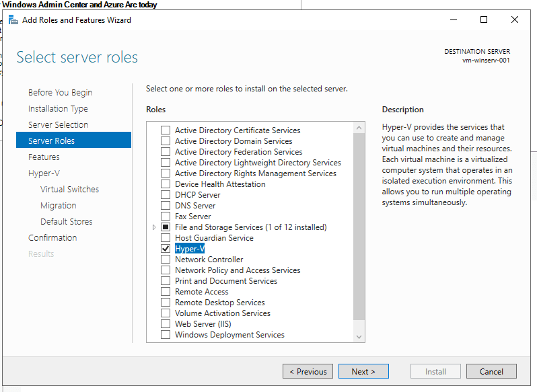This screenshot has width=537, height=392.
Task: Enable the Network Controller checkbox
Action: (x=166, y=260)
